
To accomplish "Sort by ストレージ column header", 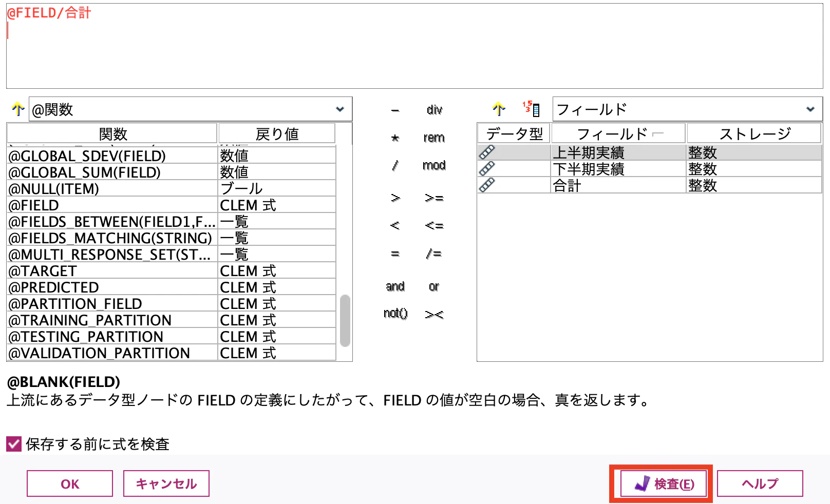I will point(754,133).
